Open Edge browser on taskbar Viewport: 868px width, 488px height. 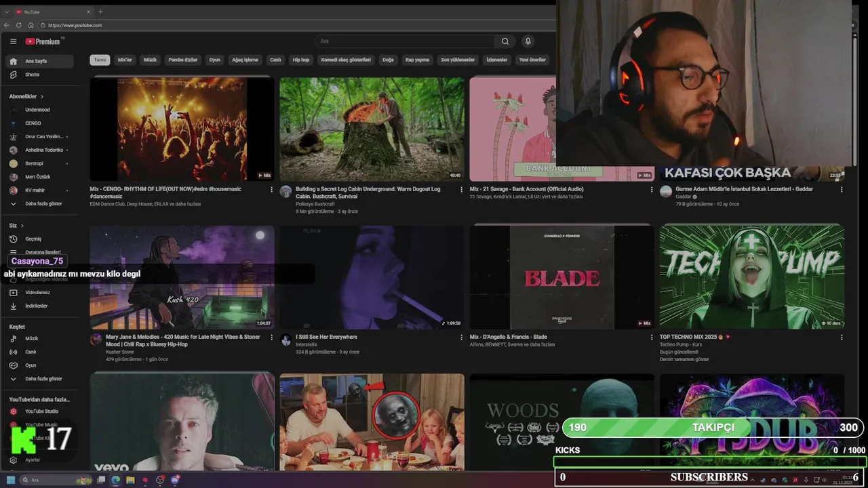click(x=115, y=480)
